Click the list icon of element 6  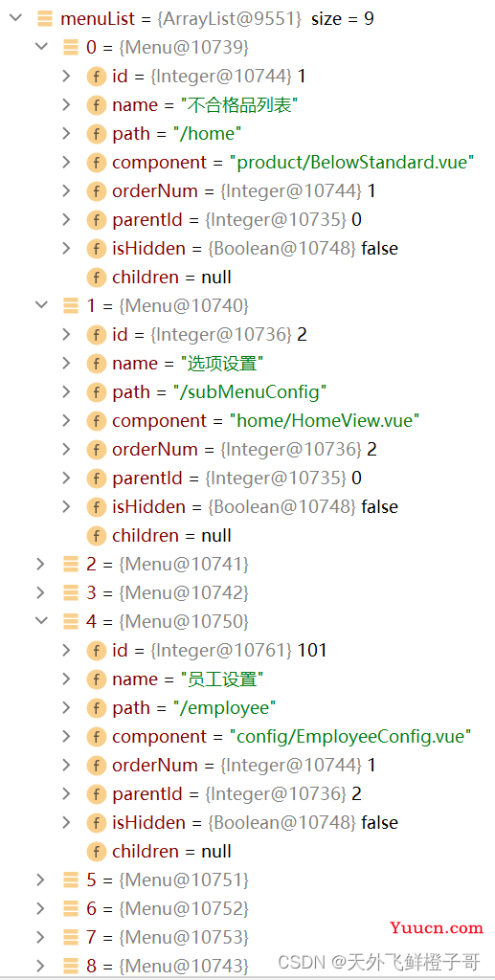[71, 909]
